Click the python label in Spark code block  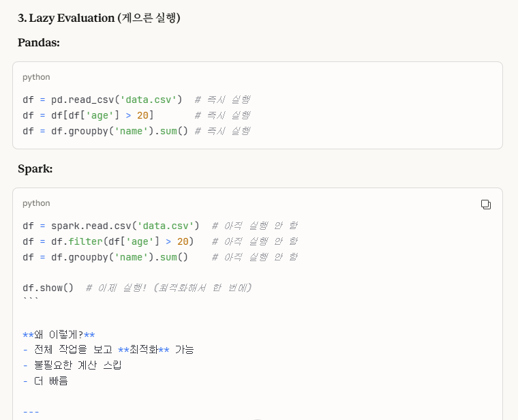pyautogui.click(x=36, y=203)
